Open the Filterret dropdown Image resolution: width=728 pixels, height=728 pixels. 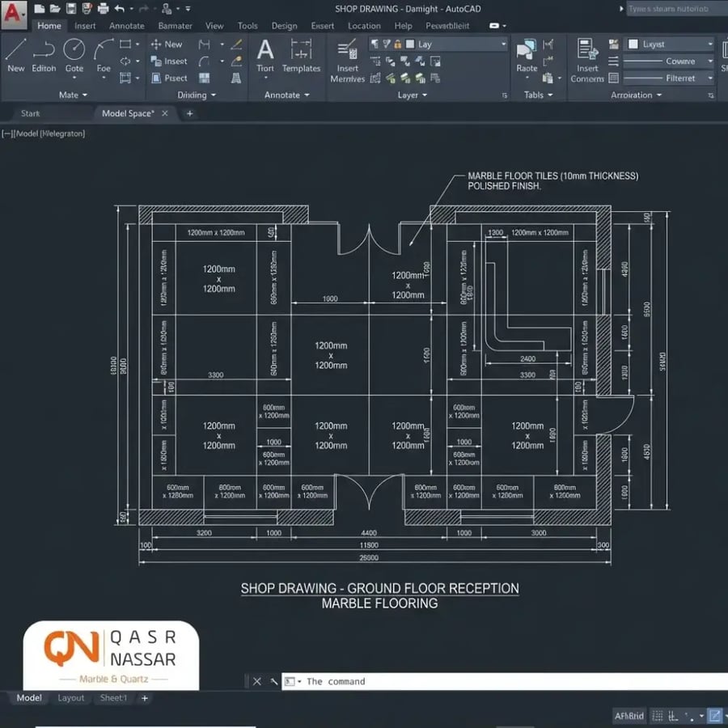[x=668, y=78]
